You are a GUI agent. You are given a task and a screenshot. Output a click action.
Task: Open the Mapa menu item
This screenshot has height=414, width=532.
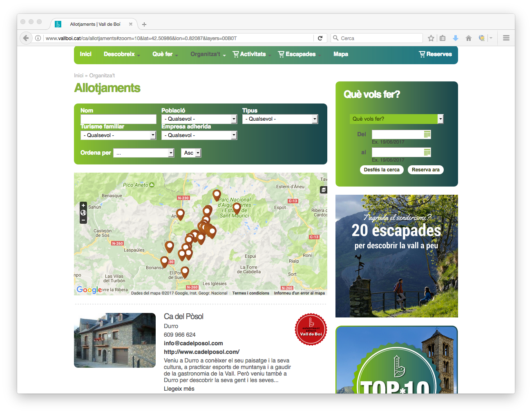click(x=340, y=54)
